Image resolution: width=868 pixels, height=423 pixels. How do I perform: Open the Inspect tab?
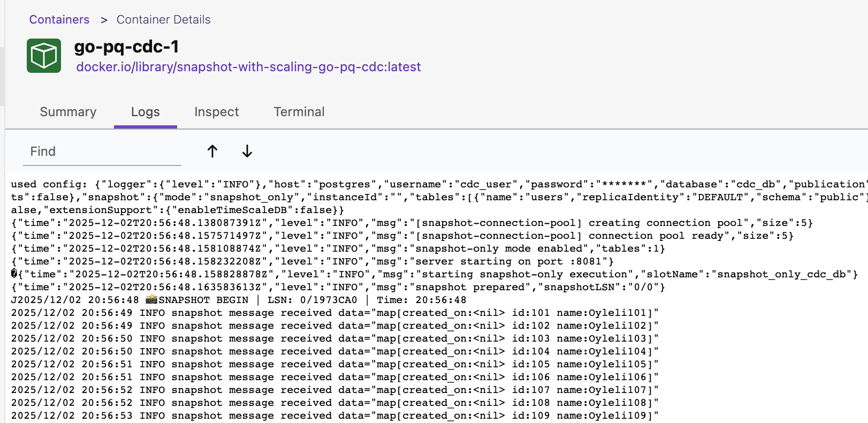click(216, 112)
